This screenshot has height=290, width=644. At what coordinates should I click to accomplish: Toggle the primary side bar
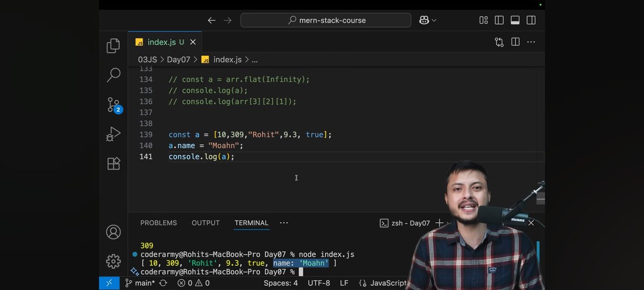click(x=499, y=20)
